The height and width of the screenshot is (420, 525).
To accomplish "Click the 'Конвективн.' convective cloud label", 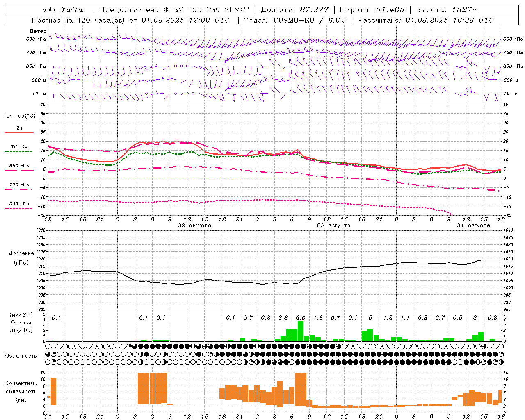I will (21, 383).
